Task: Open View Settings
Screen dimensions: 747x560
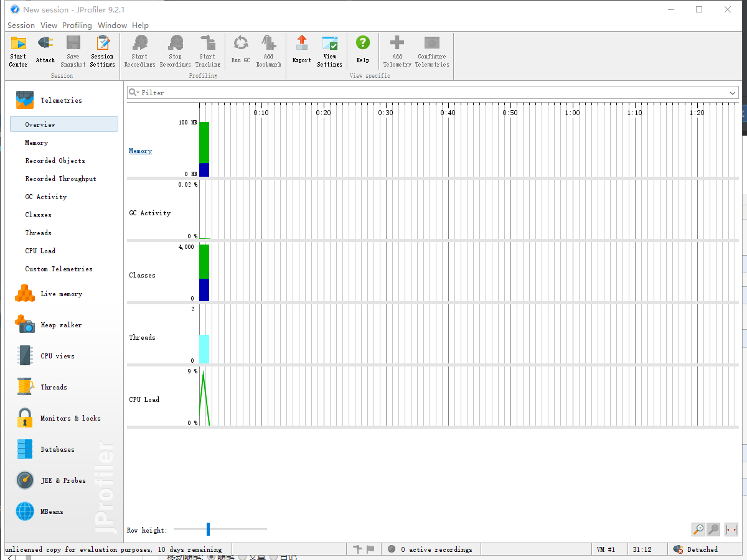Action: pyautogui.click(x=329, y=51)
